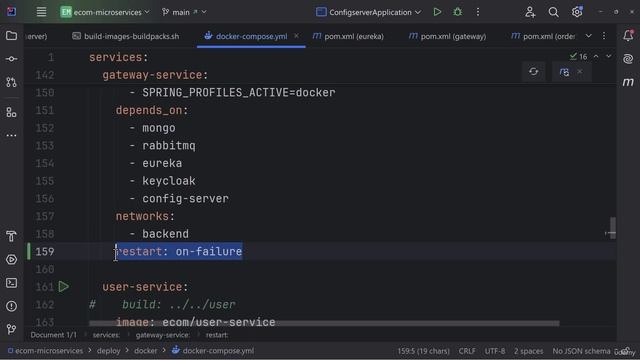Click 'user-service:' key on line 161

145,287
